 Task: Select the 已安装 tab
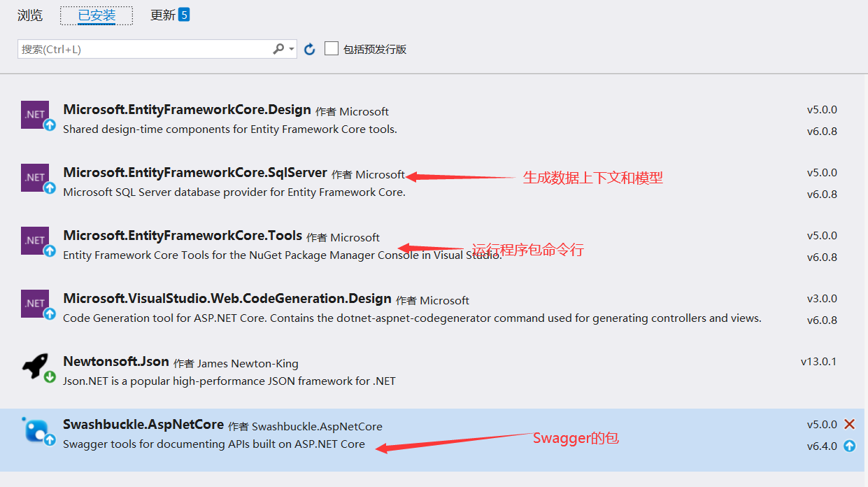pos(96,15)
